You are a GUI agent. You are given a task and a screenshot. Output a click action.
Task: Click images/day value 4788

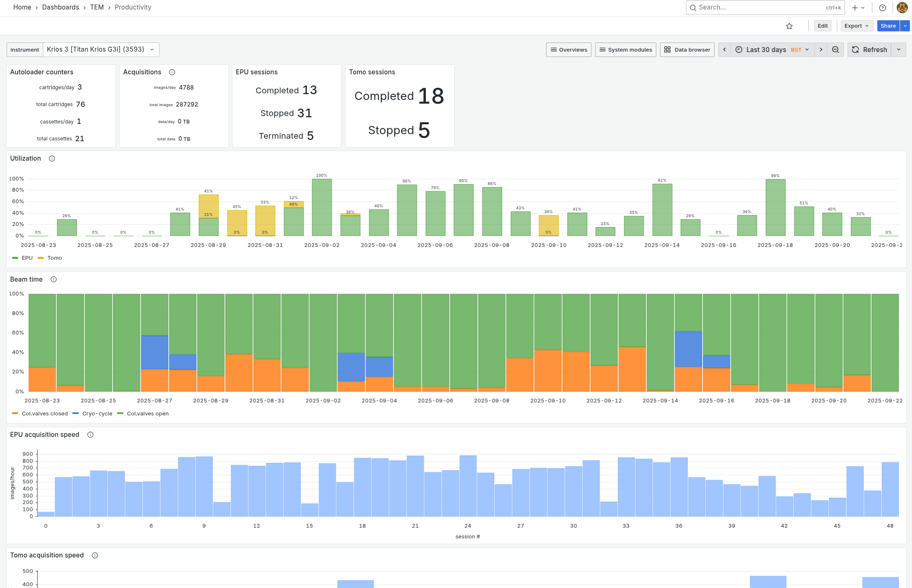pyautogui.click(x=186, y=88)
